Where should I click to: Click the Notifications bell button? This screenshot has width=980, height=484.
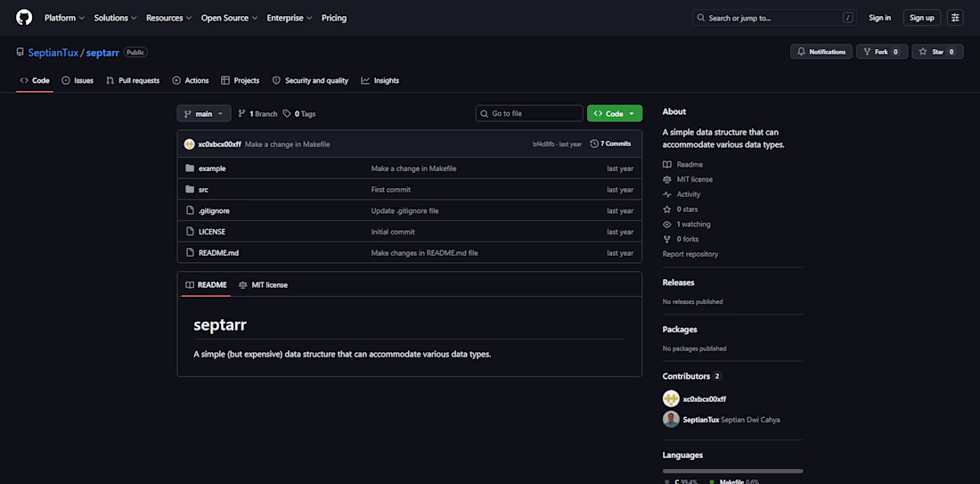coord(821,52)
